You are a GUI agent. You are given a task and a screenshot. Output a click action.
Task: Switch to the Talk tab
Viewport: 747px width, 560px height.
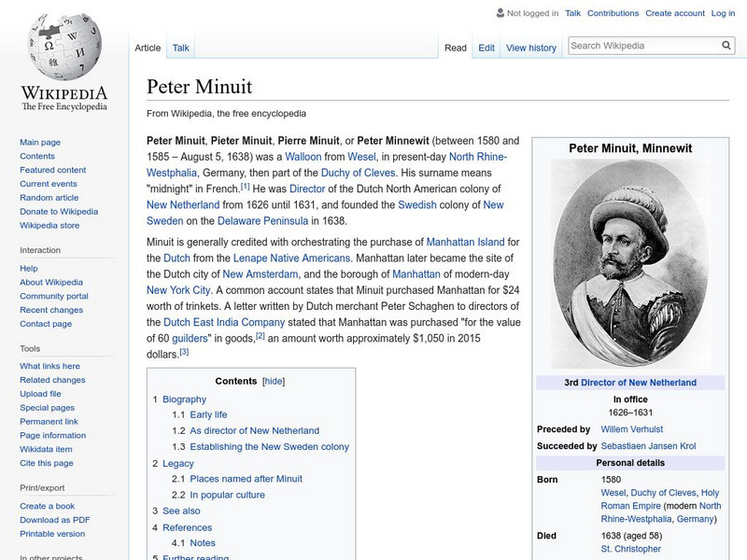point(180,47)
